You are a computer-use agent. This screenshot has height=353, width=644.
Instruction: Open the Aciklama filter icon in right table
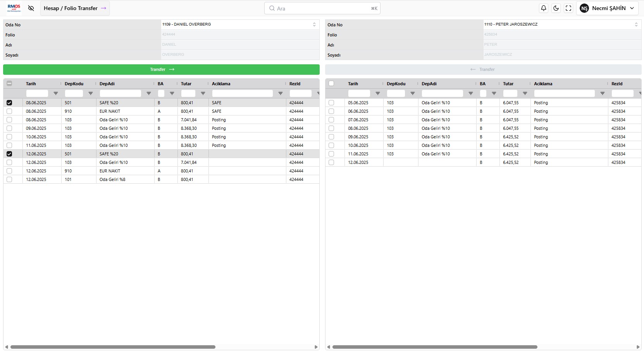point(603,93)
